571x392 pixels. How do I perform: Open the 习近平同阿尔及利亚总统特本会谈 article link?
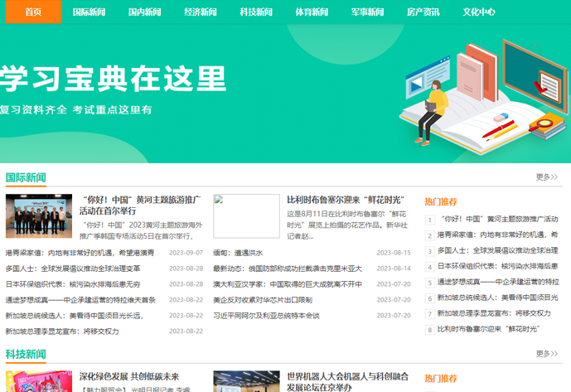click(x=266, y=316)
